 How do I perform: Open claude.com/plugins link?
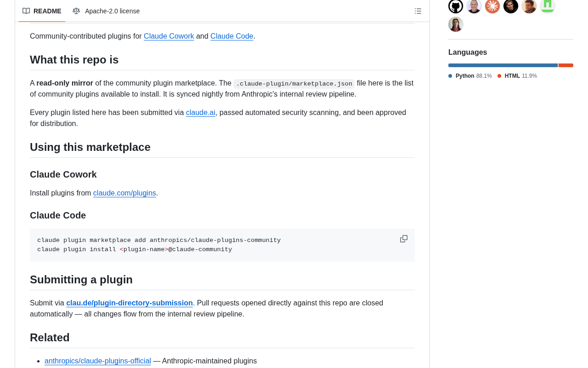tap(124, 193)
